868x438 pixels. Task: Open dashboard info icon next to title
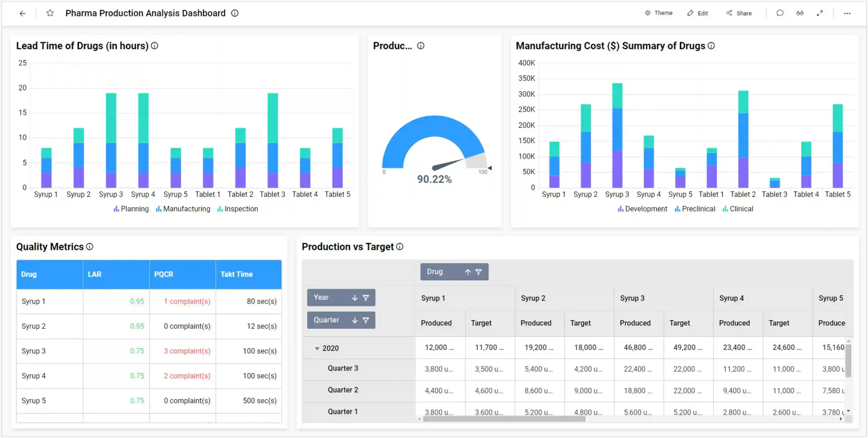tap(235, 13)
